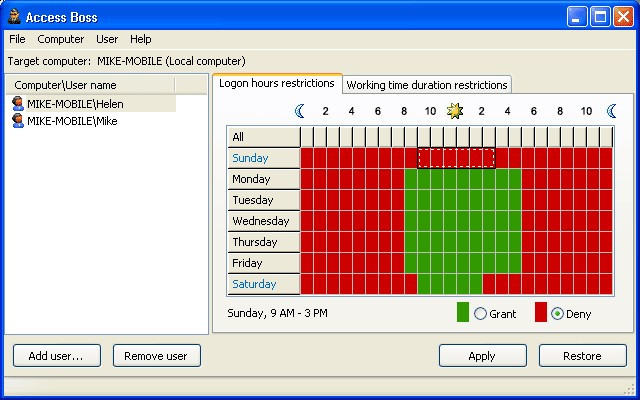The image size is (640, 400).
Task: Click the Computer\User name column header
Action: pyautogui.click(x=91, y=85)
